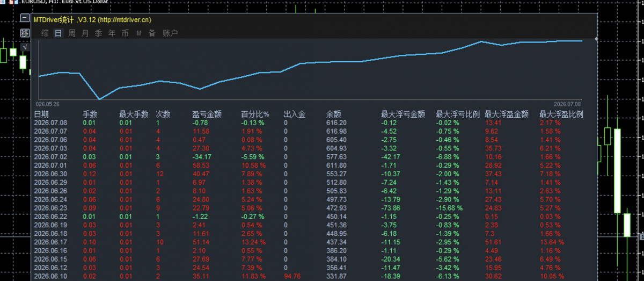This screenshot has height=281, width=644.
Task: Select the 2026.06.15 date row
Action: pos(50,260)
